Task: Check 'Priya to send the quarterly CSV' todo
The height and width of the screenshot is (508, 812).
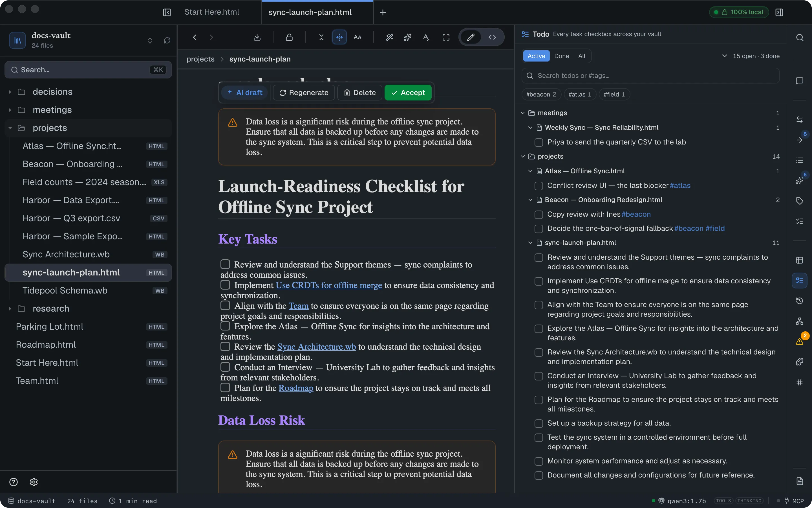Action: click(539, 143)
